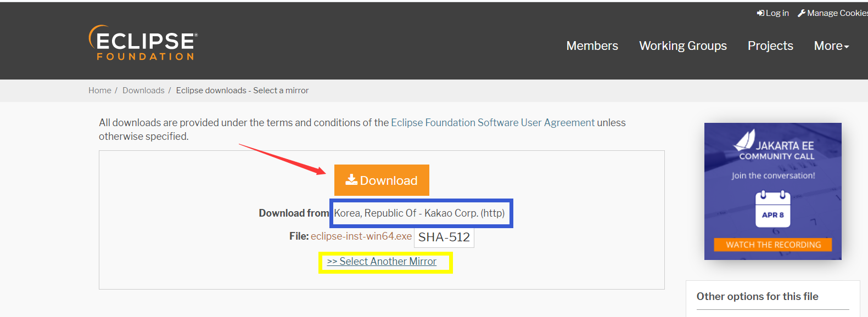Image resolution: width=868 pixels, height=317 pixels.
Task: Select Working Groups in the navigation
Action: click(x=682, y=46)
